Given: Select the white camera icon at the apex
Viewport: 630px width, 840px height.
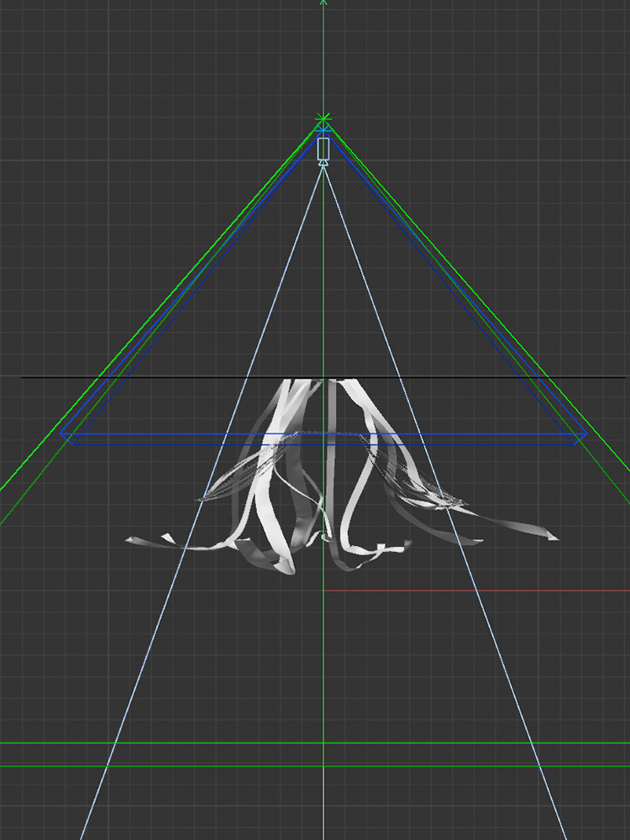Looking at the screenshot, I should 323,150.
